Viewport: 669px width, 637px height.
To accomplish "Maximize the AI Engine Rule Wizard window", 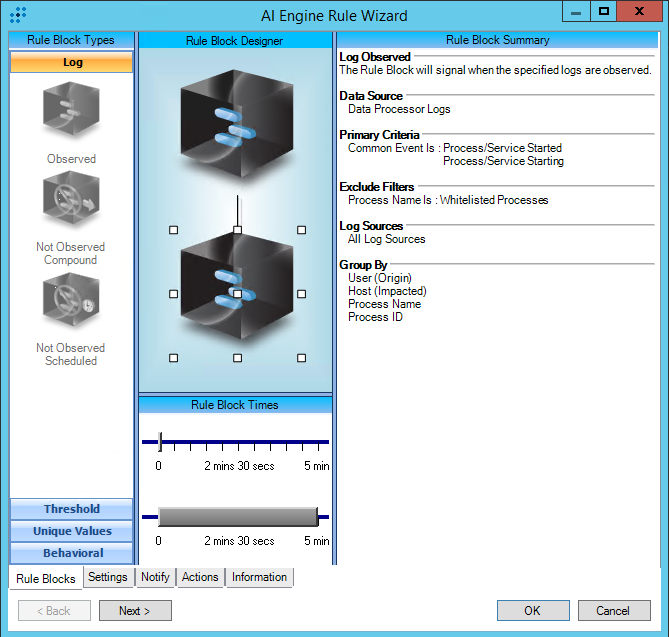I will (x=603, y=11).
